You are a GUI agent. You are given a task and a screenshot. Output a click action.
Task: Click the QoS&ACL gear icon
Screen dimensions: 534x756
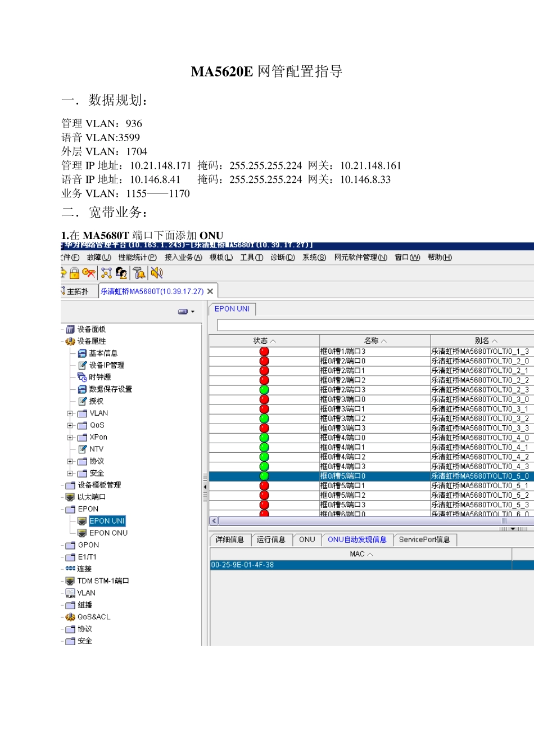pos(70,617)
